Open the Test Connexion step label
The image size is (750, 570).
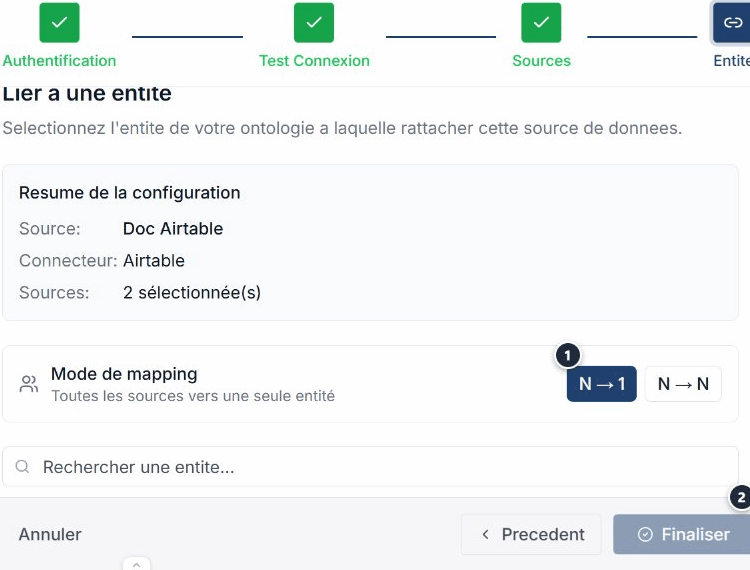point(314,61)
